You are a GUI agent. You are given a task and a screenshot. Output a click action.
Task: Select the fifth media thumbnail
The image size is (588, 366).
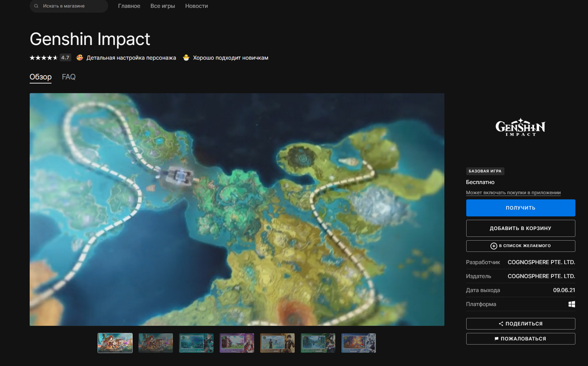(x=278, y=343)
